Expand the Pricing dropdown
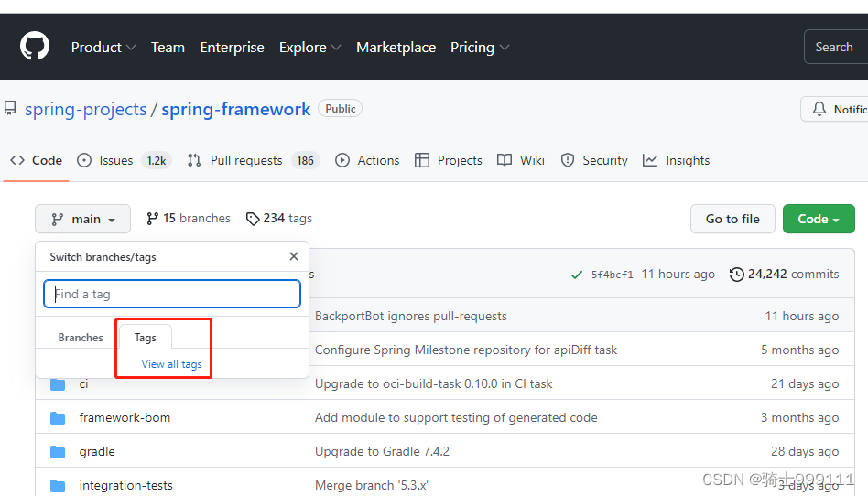Screen dimensions: 868x496 click(480, 48)
